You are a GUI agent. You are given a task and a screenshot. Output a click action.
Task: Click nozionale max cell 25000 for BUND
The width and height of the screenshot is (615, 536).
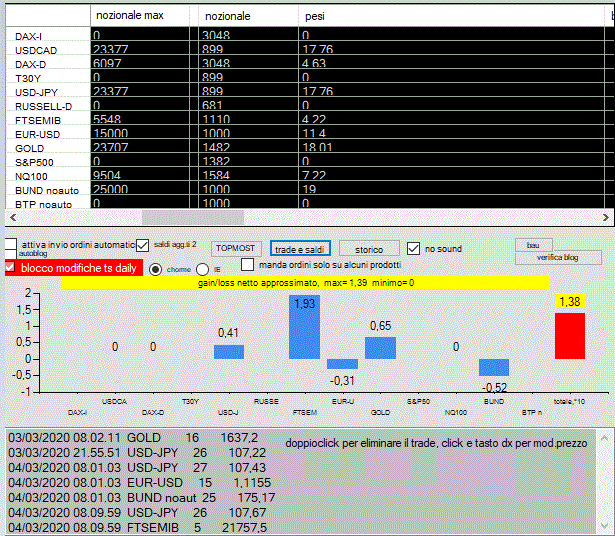point(140,188)
